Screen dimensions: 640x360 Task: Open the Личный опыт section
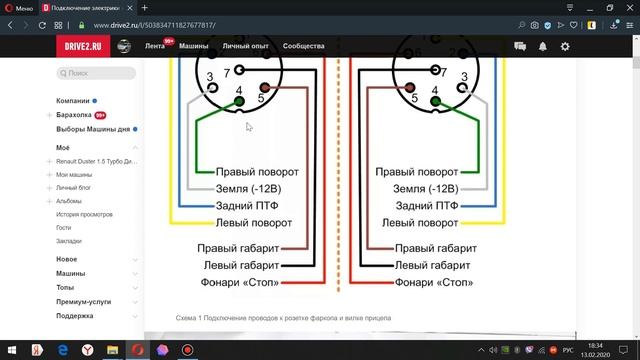tap(245, 46)
